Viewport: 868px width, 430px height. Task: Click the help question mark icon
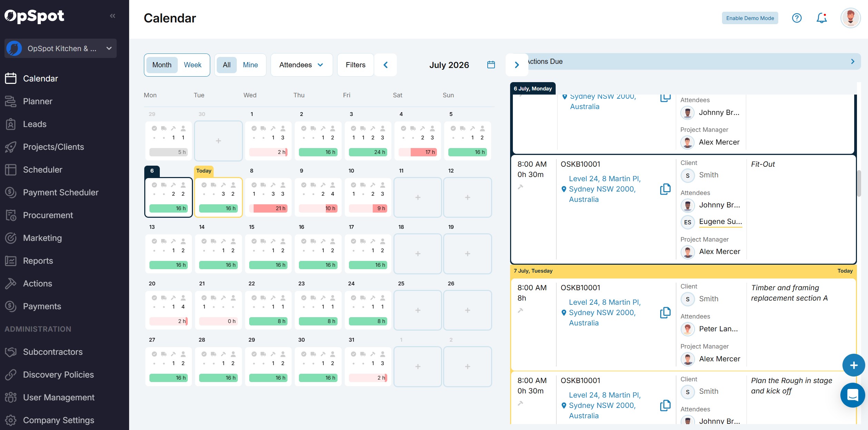point(797,18)
